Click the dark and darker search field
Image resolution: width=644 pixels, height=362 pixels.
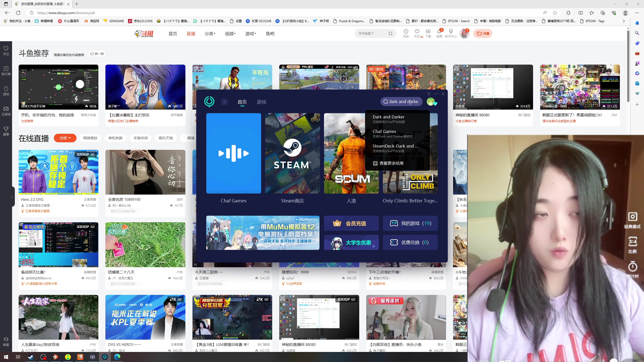point(401,102)
